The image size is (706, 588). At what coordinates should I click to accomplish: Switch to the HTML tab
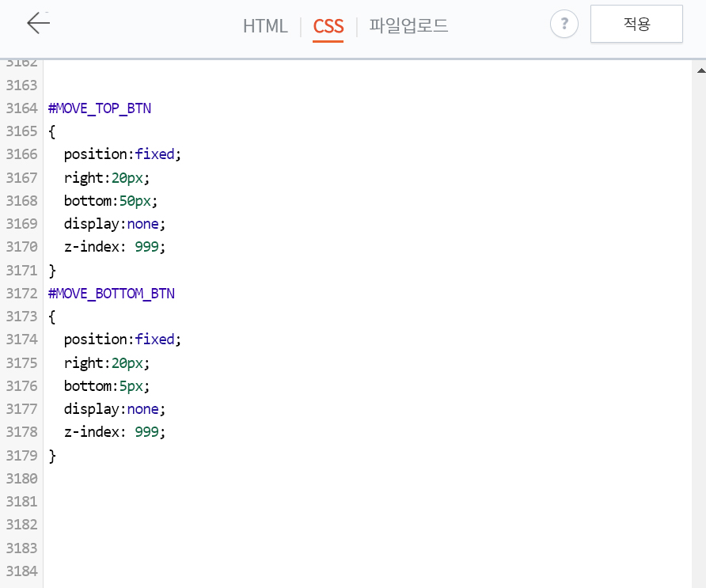pos(265,26)
